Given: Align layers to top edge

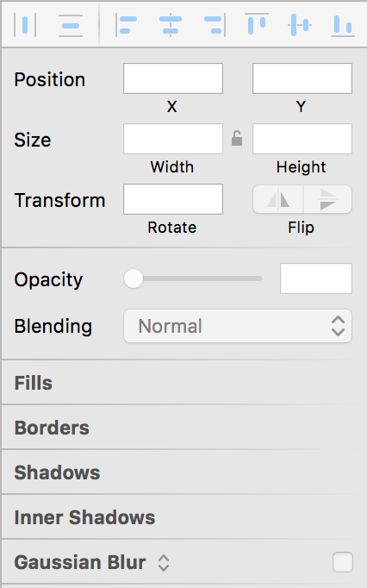Looking at the screenshot, I should click(x=257, y=24).
